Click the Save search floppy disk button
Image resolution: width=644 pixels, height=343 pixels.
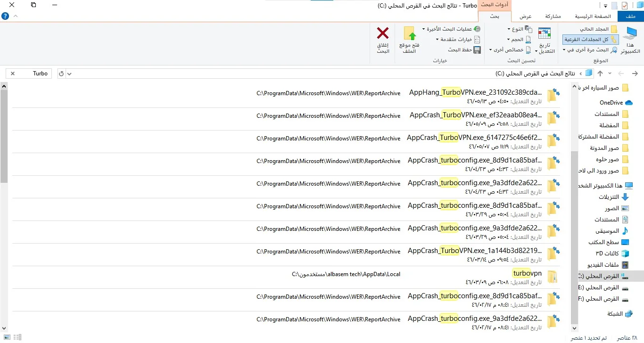pos(464,49)
